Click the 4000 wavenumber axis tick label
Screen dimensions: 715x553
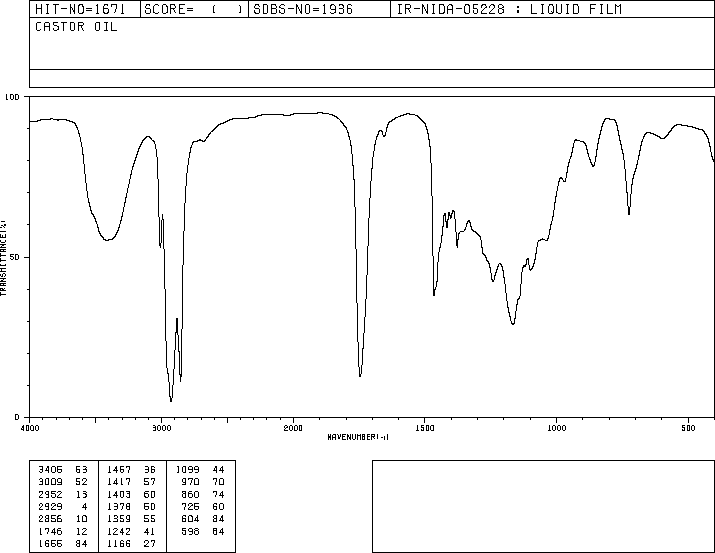point(30,428)
